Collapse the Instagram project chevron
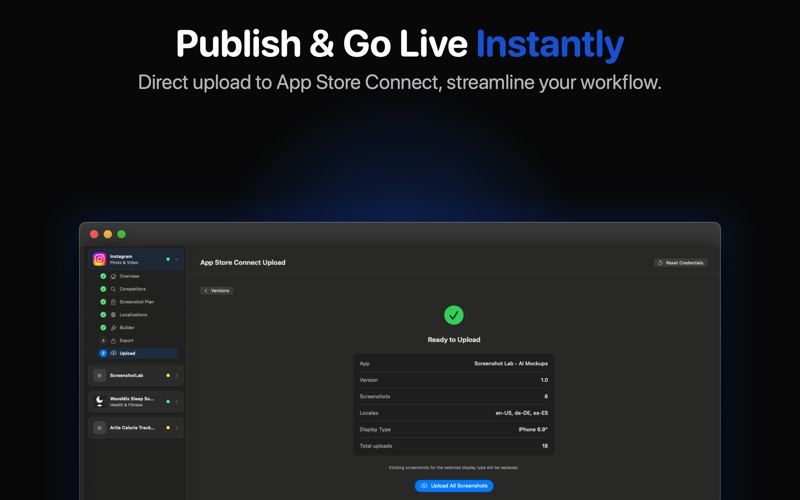 coord(177,259)
